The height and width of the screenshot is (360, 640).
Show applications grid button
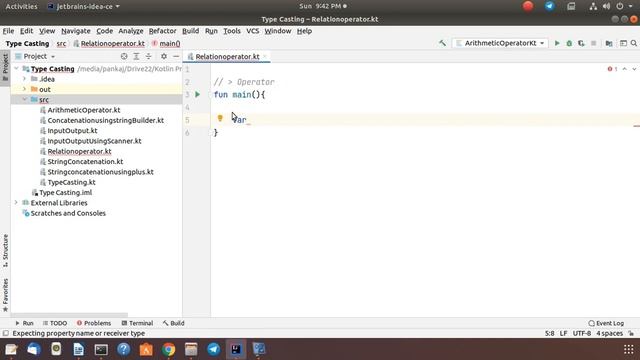[629, 349]
